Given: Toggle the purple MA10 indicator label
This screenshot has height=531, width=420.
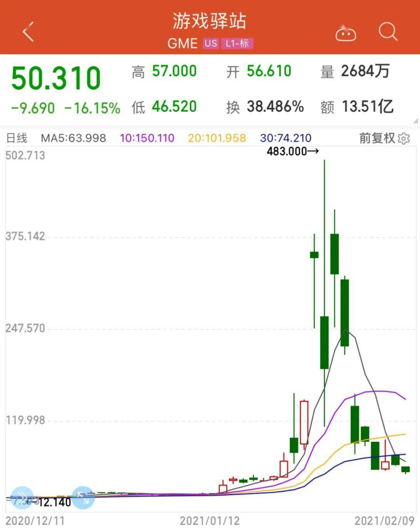Looking at the screenshot, I should (147, 138).
